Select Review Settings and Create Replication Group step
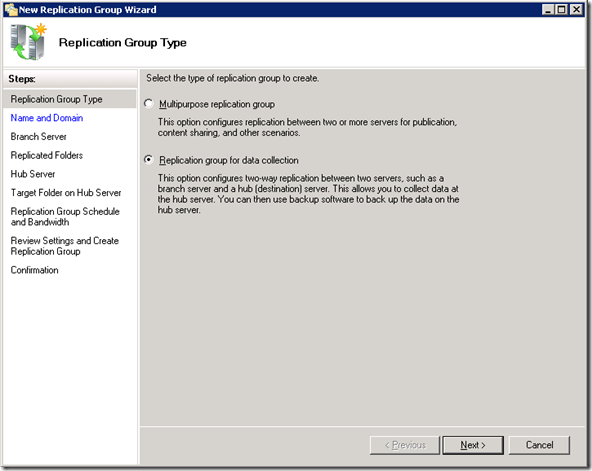The height and width of the screenshot is (471, 592). 65,246
